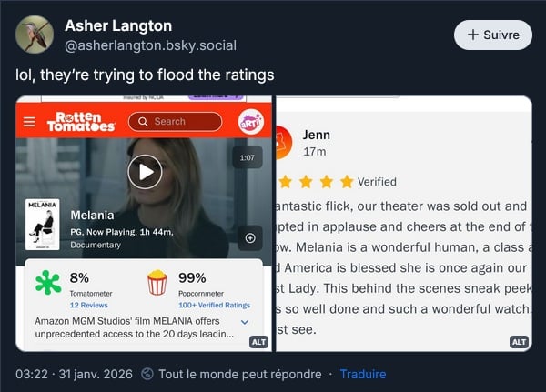This screenshot has width=546, height=392.
Task: Show ALT text of left image
Action: click(x=258, y=342)
